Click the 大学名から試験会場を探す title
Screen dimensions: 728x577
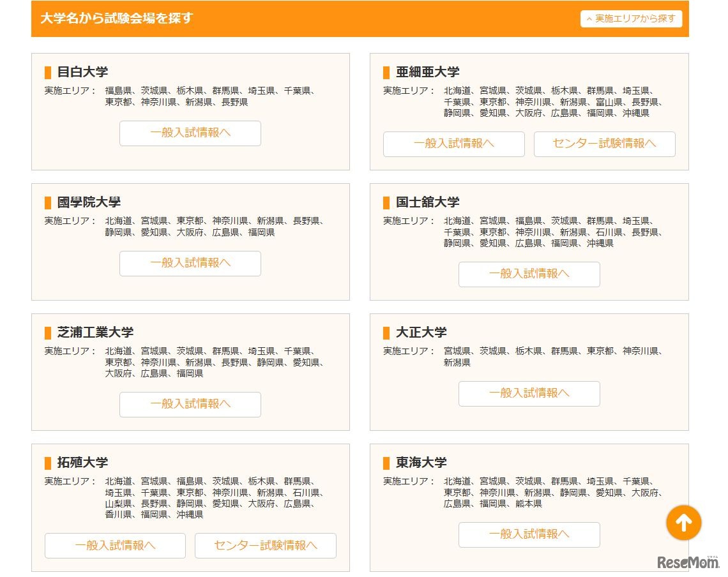click(x=116, y=18)
